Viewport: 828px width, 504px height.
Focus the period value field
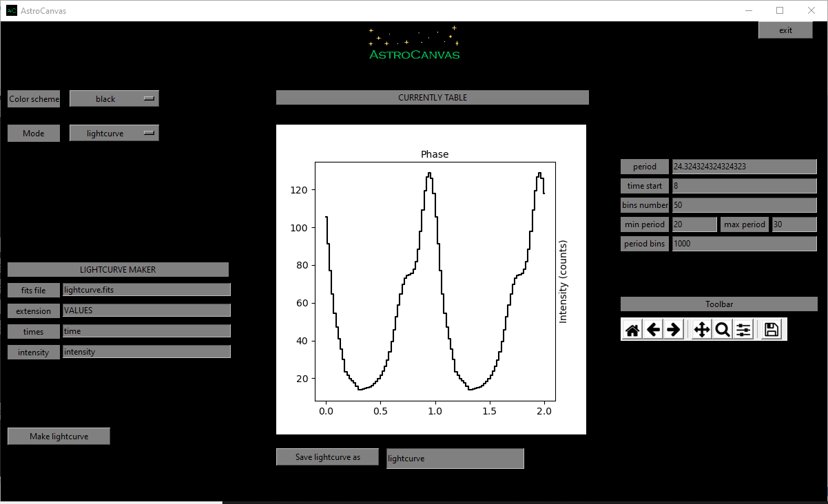(744, 166)
